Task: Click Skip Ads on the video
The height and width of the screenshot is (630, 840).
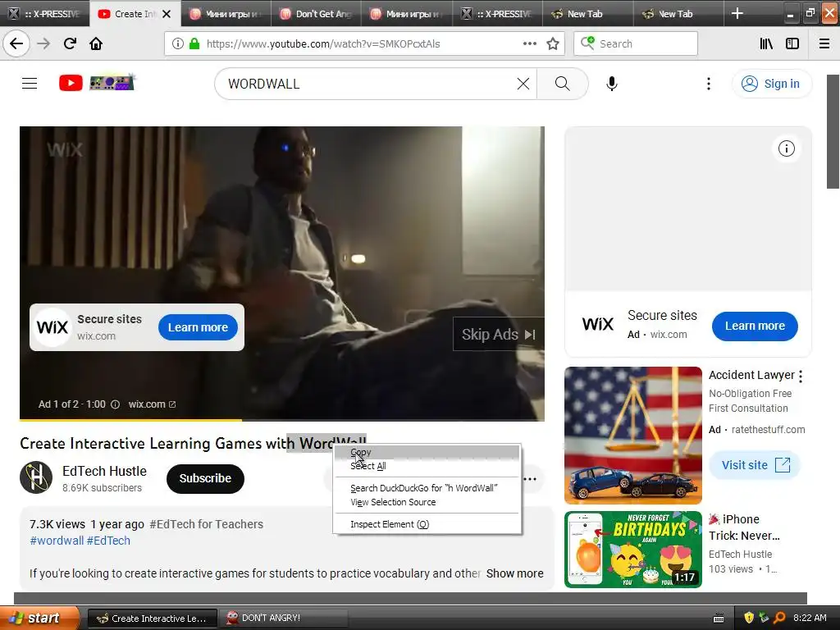Action: [x=498, y=335]
